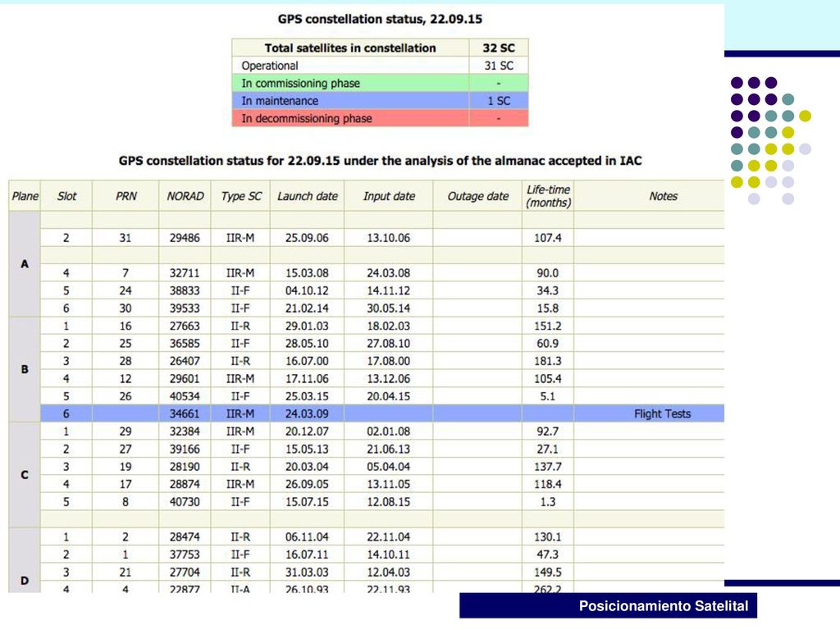Click plane 'C' group label
840x630 pixels.
[25, 475]
